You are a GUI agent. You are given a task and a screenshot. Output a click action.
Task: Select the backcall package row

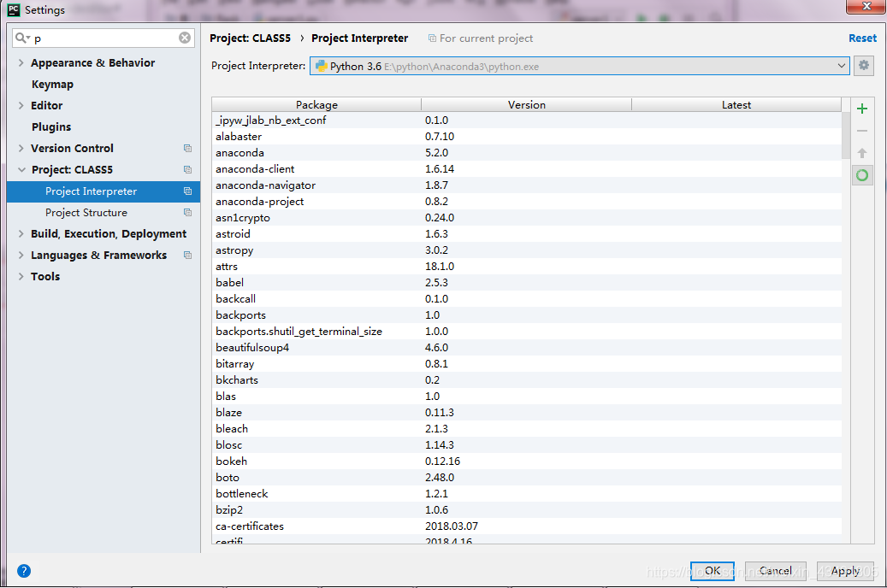click(527, 298)
